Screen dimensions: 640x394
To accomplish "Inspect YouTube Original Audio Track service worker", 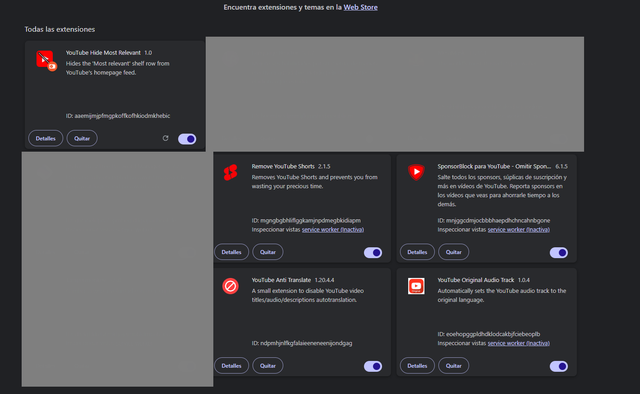I will (518, 343).
